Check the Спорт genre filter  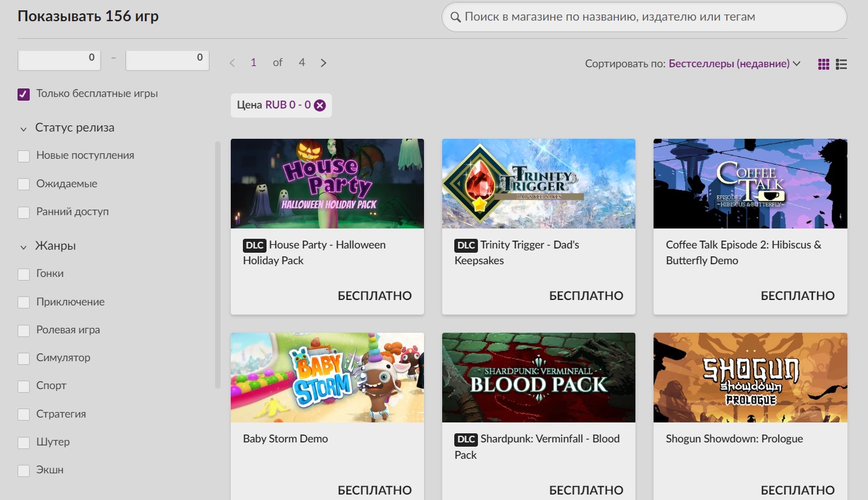point(24,386)
